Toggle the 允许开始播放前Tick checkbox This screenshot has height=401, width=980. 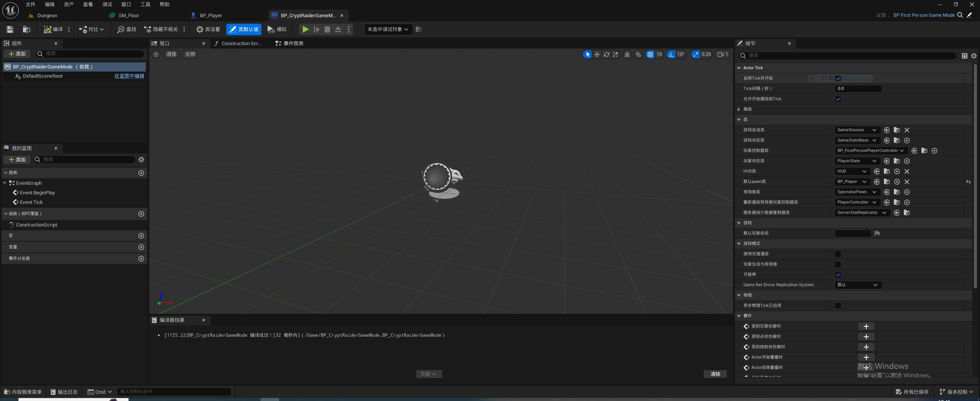point(838,99)
